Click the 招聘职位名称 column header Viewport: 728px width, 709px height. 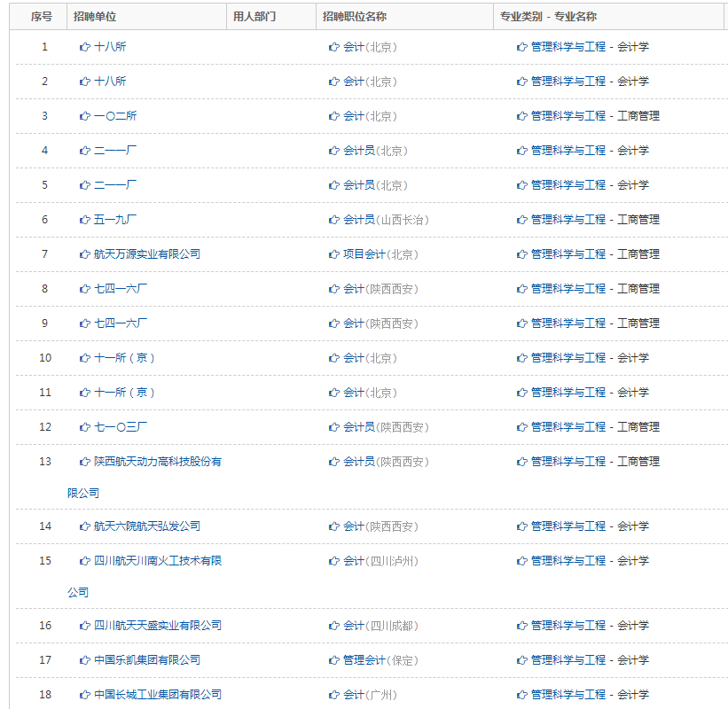click(355, 17)
